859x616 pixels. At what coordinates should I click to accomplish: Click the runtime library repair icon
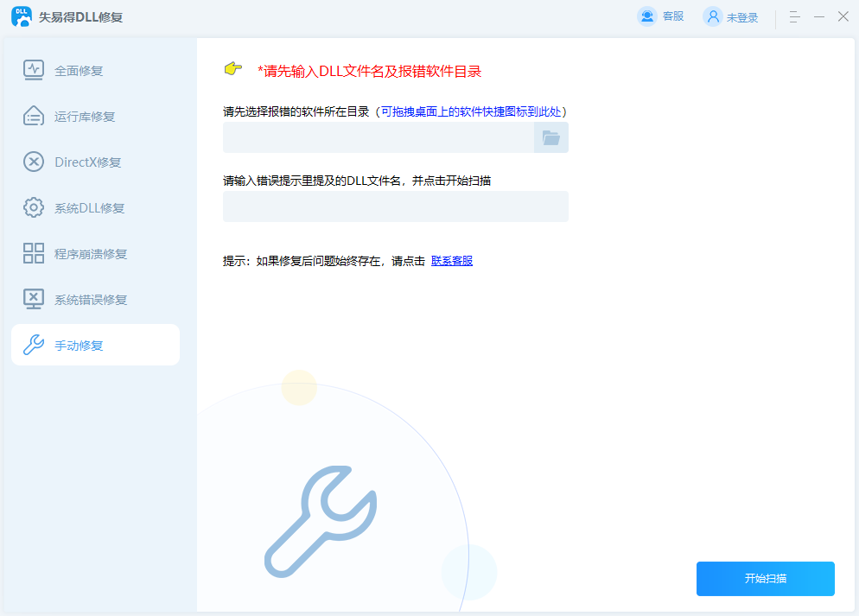[x=33, y=116]
